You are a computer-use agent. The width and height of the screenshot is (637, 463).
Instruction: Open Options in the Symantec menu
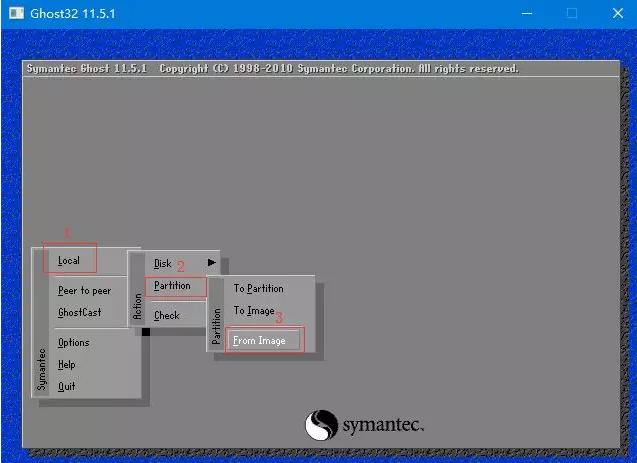[x=74, y=342]
